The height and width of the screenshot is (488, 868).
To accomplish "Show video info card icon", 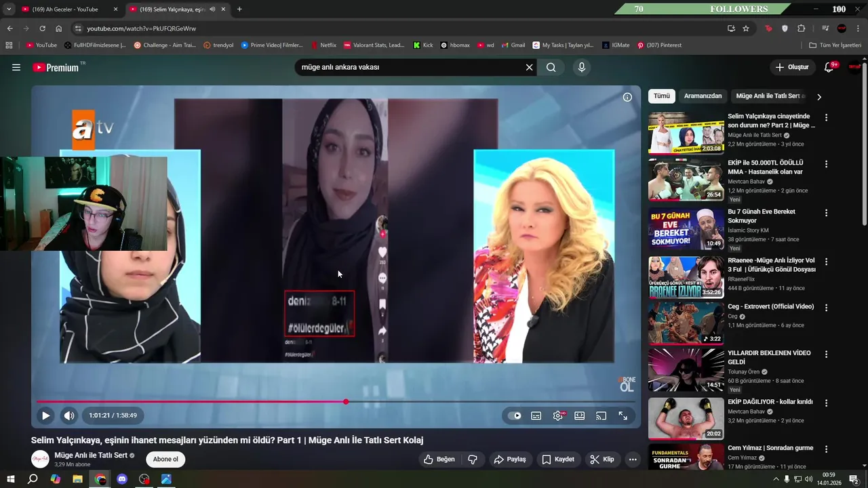I will click(627, 97).
